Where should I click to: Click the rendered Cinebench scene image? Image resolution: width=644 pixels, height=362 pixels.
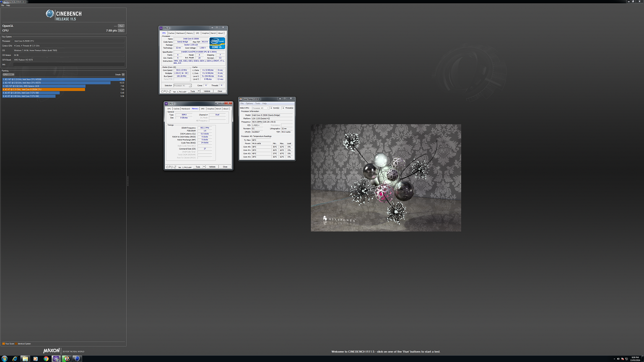tap(386, 178)
